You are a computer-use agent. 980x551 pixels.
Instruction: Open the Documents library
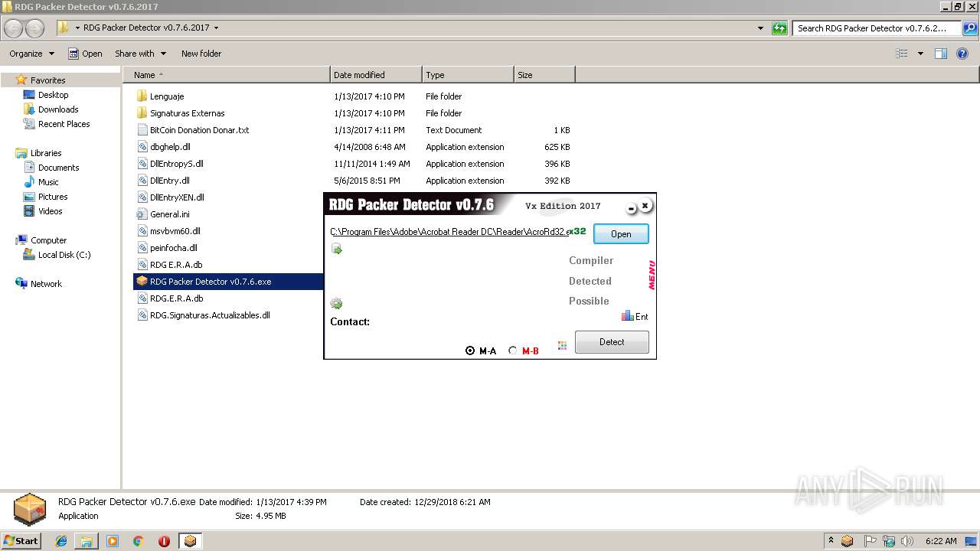coord(58,168)
